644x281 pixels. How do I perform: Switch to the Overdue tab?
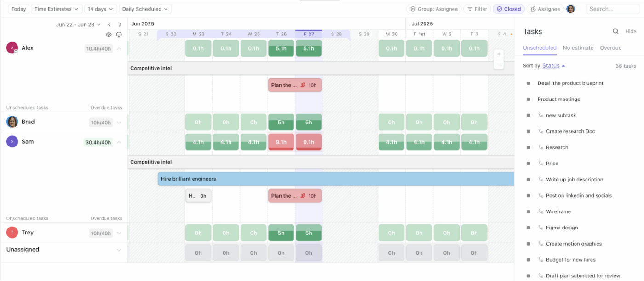coord(610,47)
